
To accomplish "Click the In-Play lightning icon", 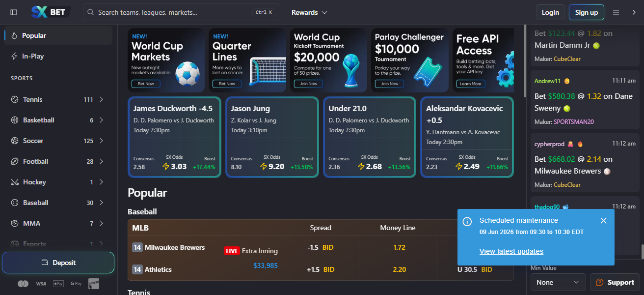I will click(x=14, y=56).
